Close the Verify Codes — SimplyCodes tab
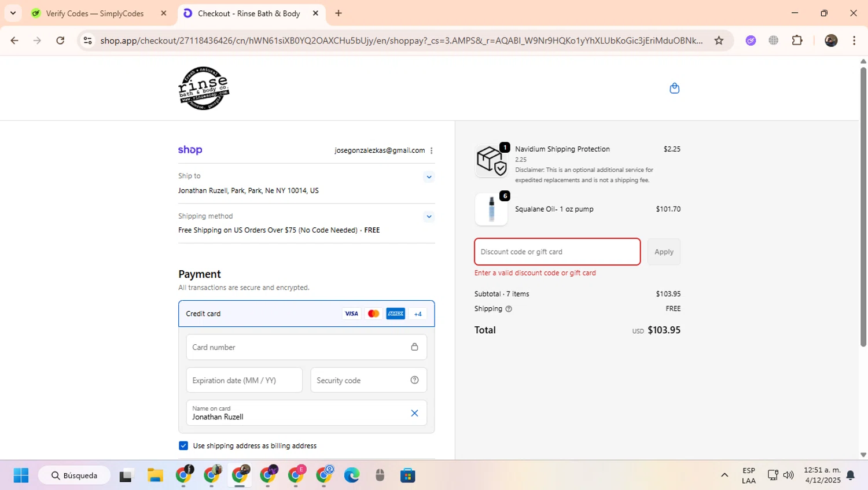The height and width of the screenshot is (490, 868). [x=164, y=13]
